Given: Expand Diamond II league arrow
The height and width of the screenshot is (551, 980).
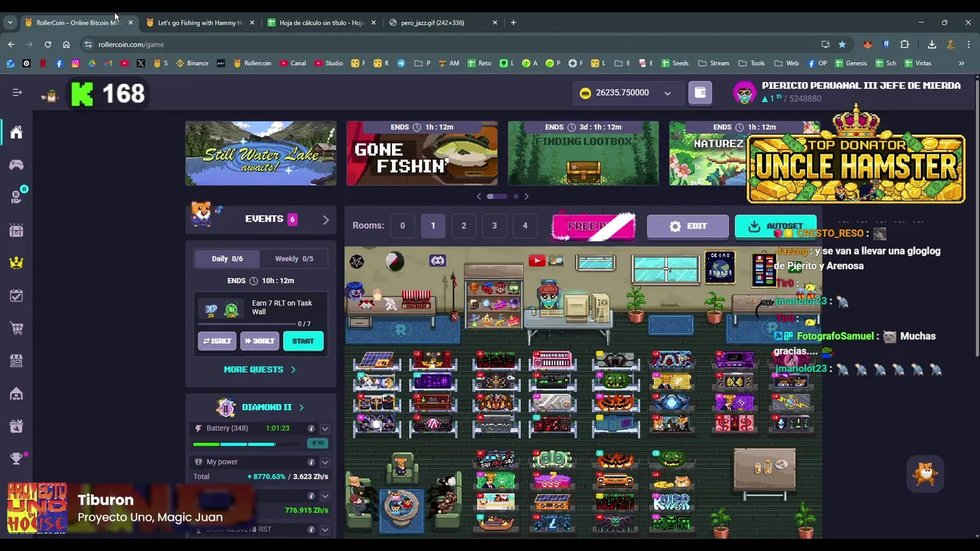Looking at the screenshot, I should [301, 407].
